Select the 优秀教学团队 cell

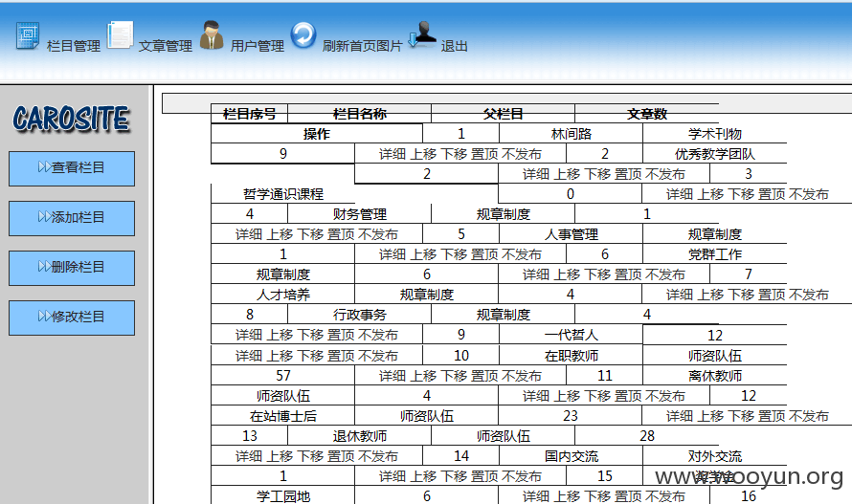click(x=714, y=154)
